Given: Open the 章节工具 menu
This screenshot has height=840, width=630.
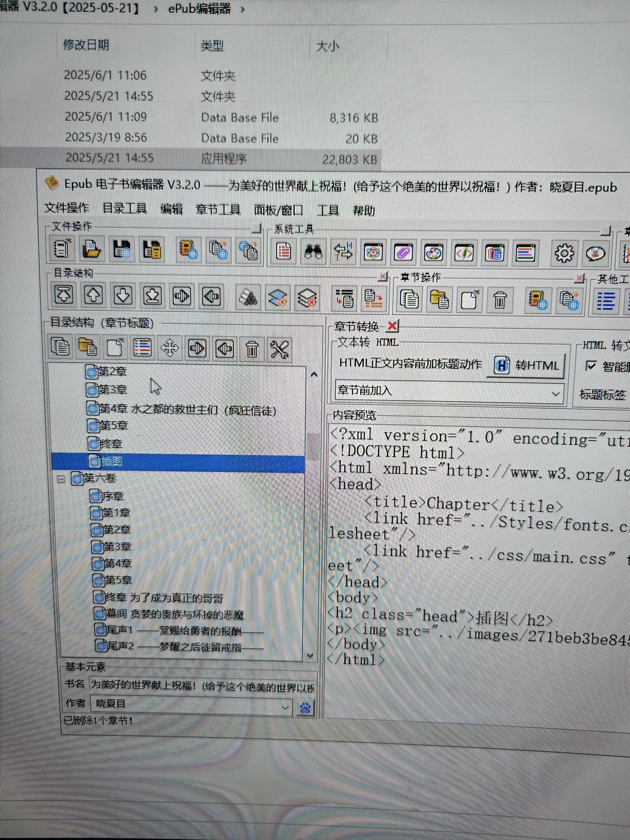Looking at the screenshot, I should pyautogui.click(x=218, y=209).
